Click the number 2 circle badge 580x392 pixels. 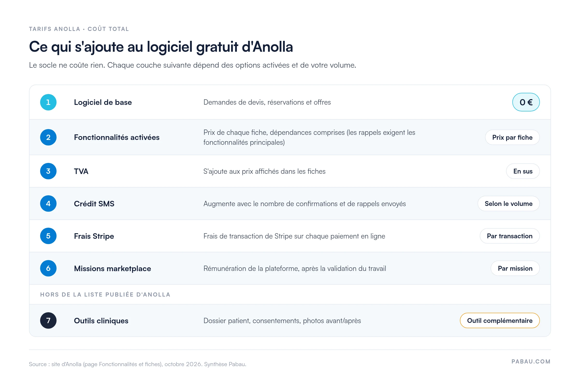[x=48, y=137]
